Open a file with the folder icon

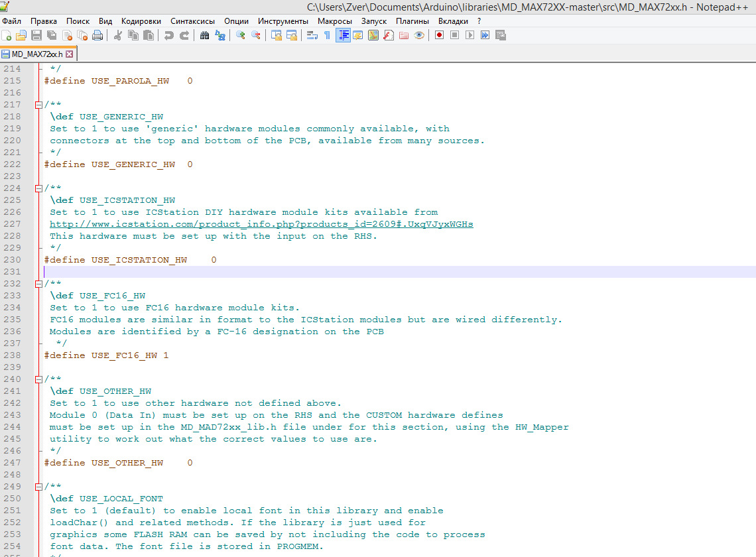click(x=21, y=35)
